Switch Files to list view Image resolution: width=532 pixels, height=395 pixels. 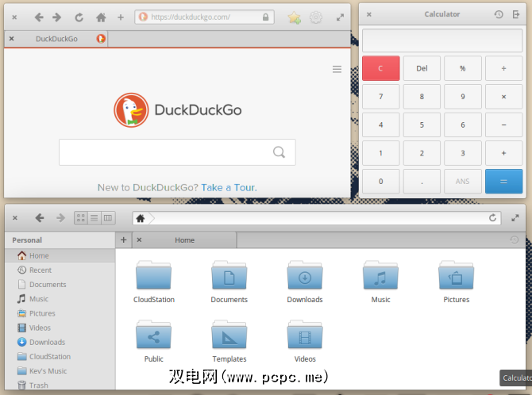click(x=94, y=218)
